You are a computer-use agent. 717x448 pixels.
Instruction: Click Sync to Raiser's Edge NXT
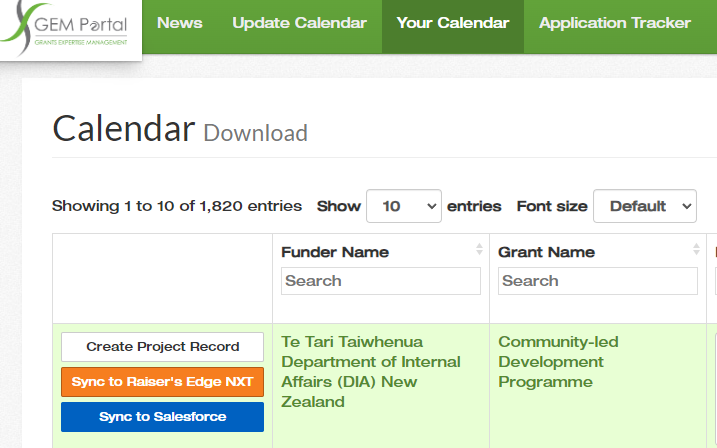(162, 382)
